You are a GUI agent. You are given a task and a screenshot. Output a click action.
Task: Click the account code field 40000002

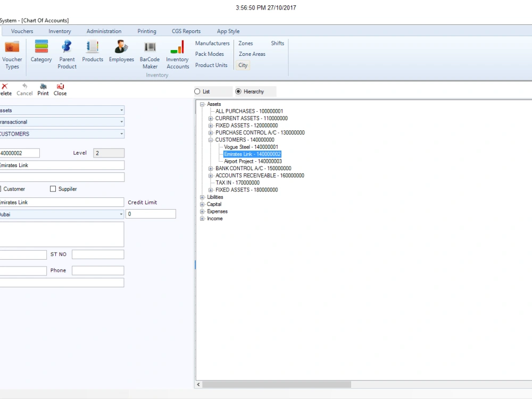click(x=20, y=153)
